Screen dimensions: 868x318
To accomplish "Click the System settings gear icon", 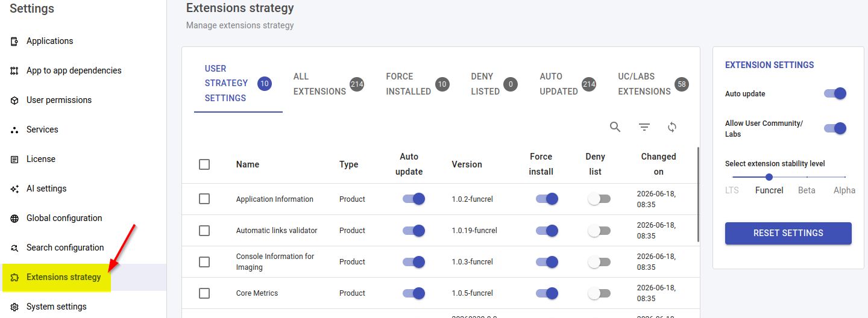I will click(14, 307).
